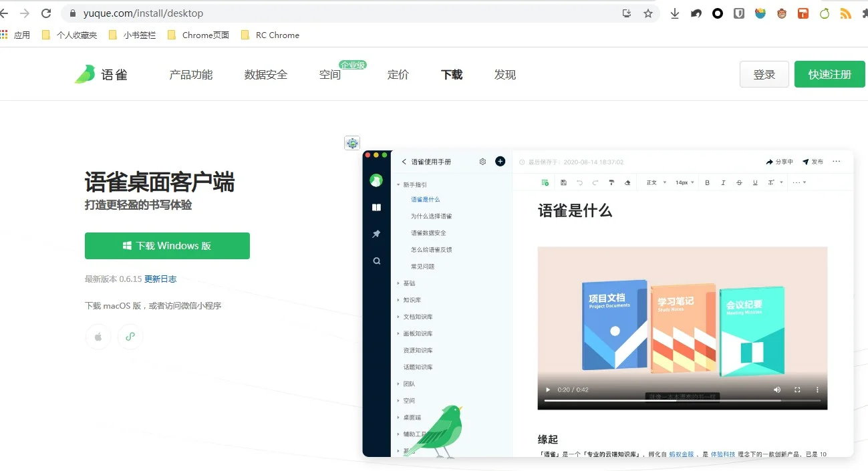Expand the 文档知识库 tree section
Screen dimensions: 868x471
398,317
